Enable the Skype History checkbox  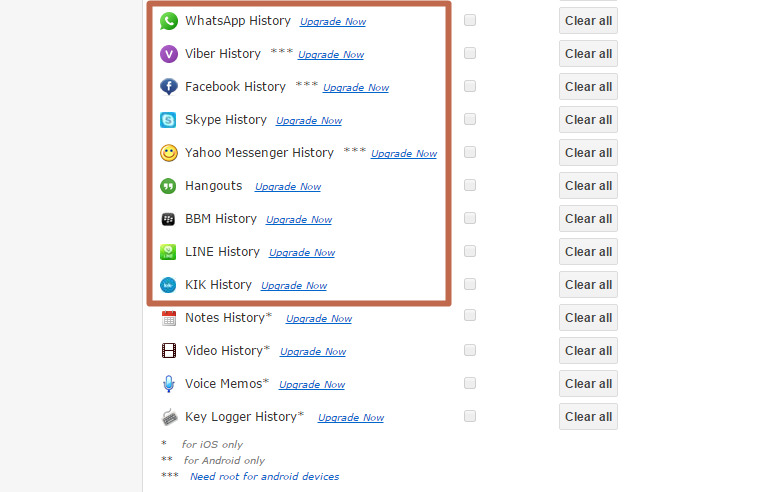pos(470,119)
